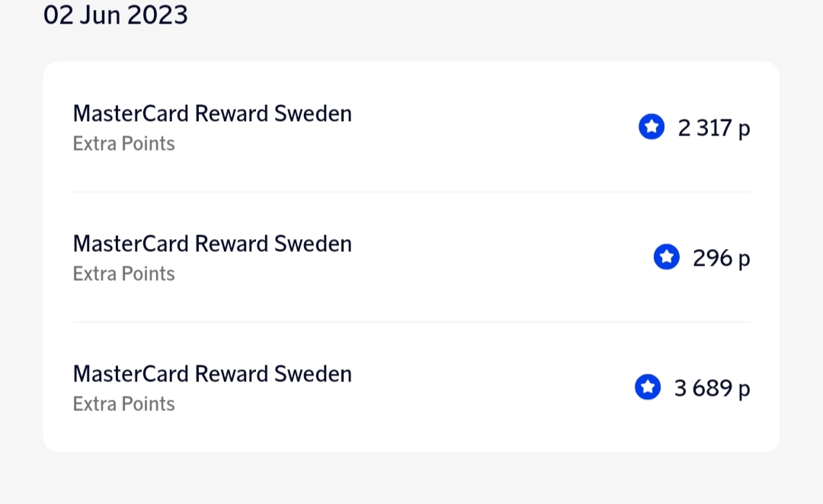Open the 2 317 p points amount
This screenshot has height=504, width=823.
coord(714,128)
